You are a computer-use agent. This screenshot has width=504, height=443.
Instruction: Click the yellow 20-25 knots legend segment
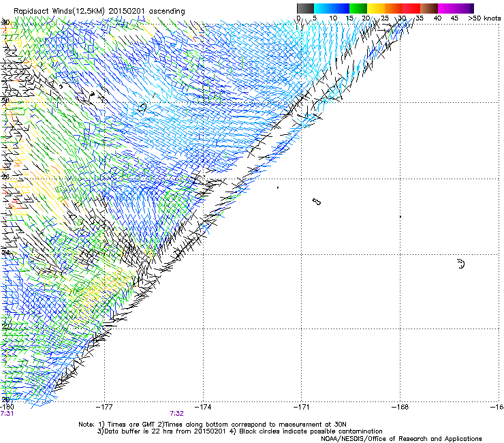click(x=376, y=8)
